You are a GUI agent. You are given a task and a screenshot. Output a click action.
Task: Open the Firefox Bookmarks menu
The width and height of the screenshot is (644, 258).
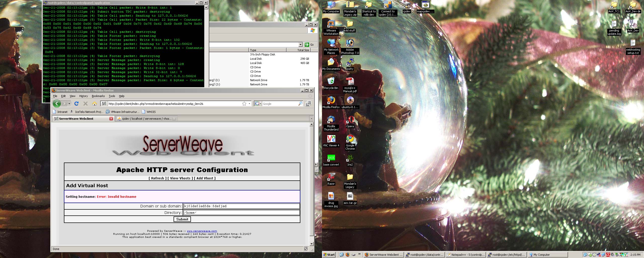tap(98, 96)
